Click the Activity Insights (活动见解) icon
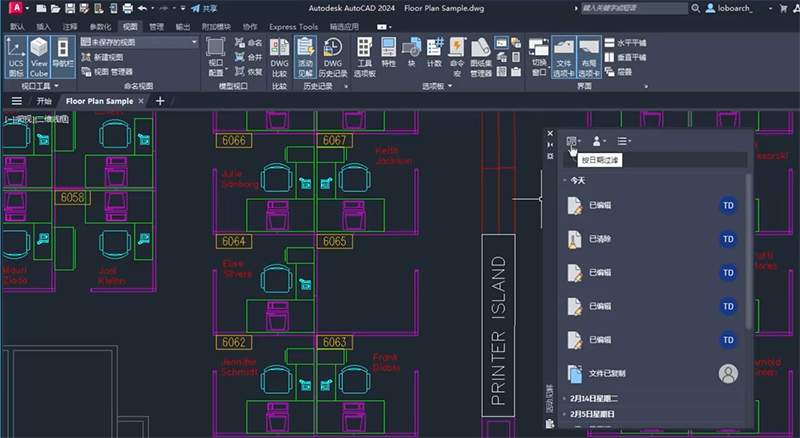This screenshot has width=800, height=438. click(x=306, y=56)
